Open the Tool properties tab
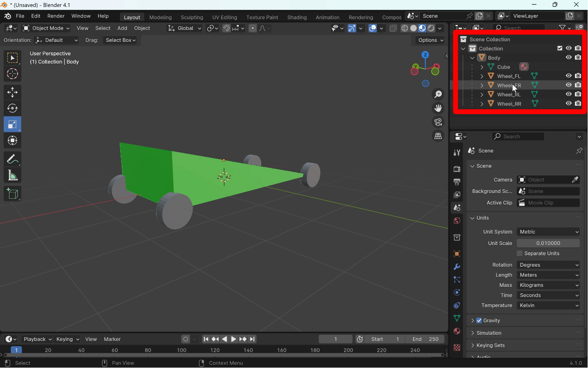The height and width of the screenshot is (368, 588). coord(457,153)
